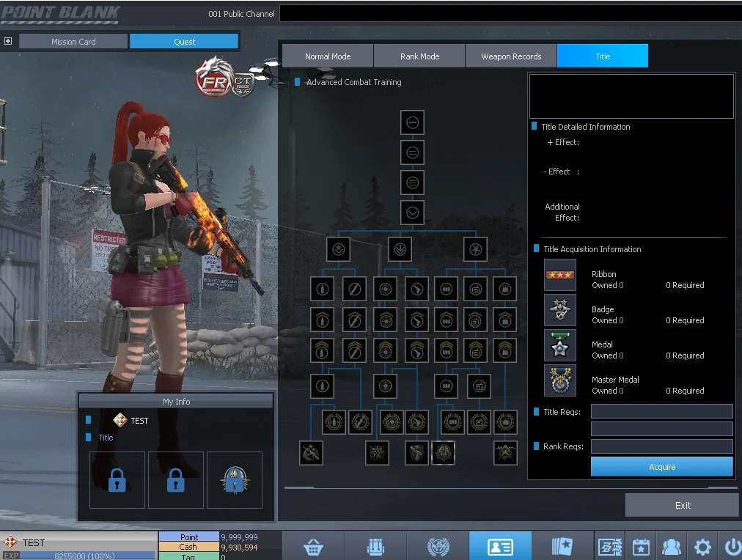The height and width of the screenshot is (560, 742).
Task: Select the triple-chevron slashed-knife title icon
Action: [354, 350]
